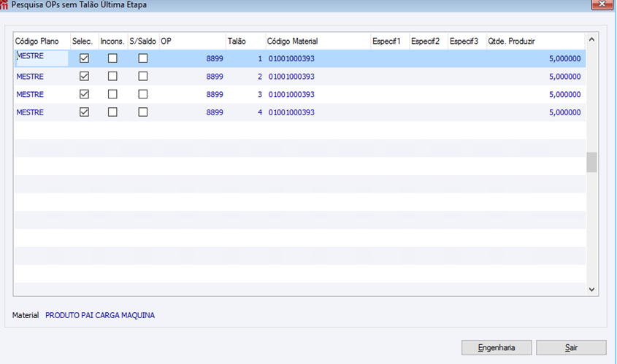The height and width of the screenshot is (364, 617).
Task: Check S/Saldo checkbox for Talão 4
Action: [x=143, y=112]
